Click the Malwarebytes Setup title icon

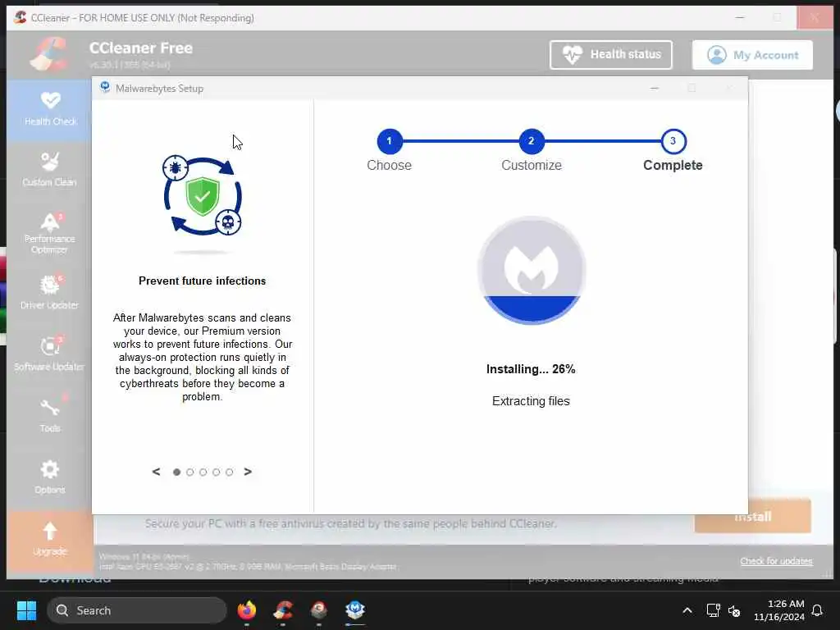(x=105, y=87)
